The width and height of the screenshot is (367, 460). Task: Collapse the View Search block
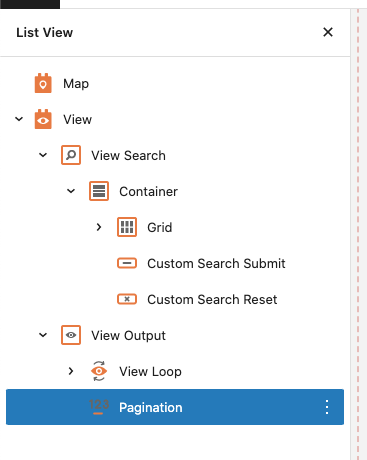(43, 155)
